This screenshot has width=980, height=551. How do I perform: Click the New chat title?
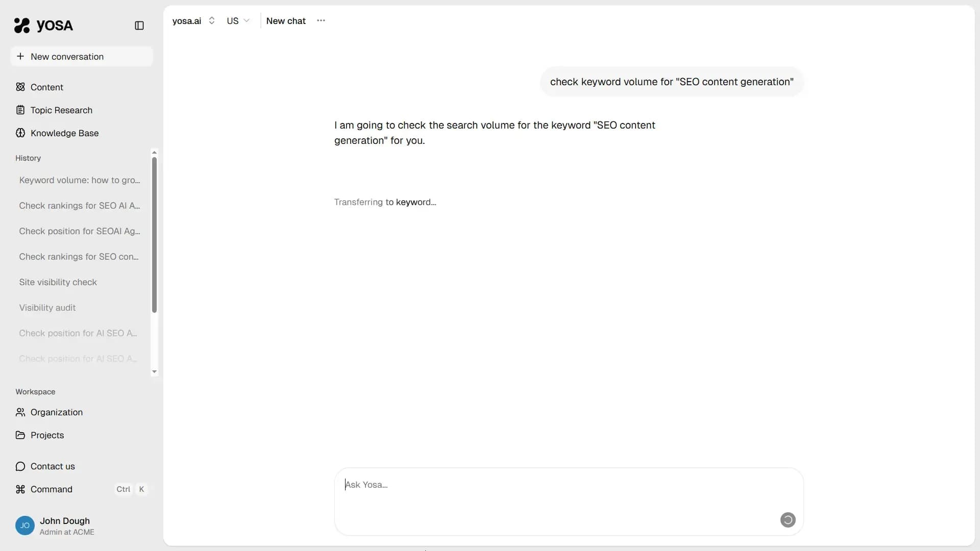[286, 20]
